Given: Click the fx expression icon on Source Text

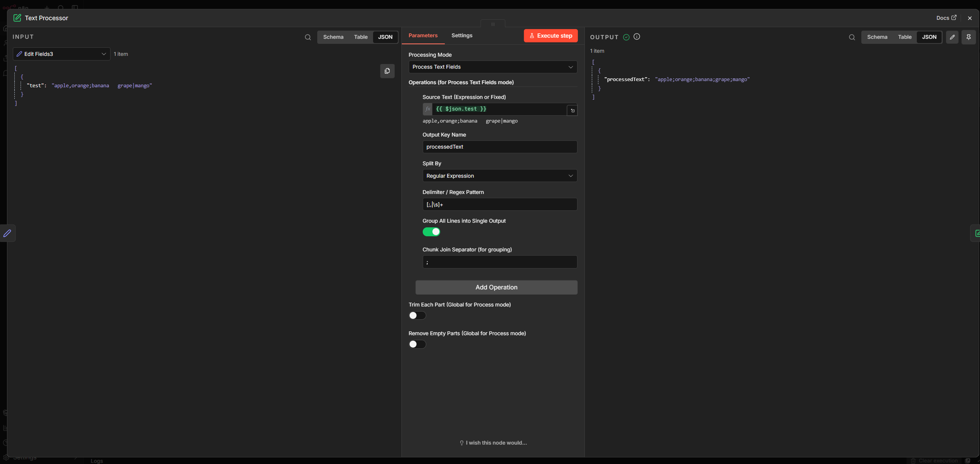Looking at the screenshot, I should pyautogui.click(x=427, y=109).
